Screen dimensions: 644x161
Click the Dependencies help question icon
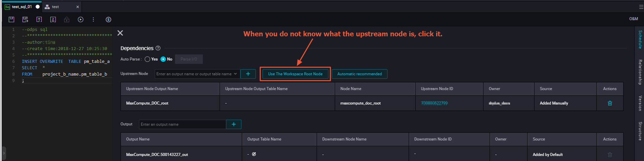click(158, 48)
